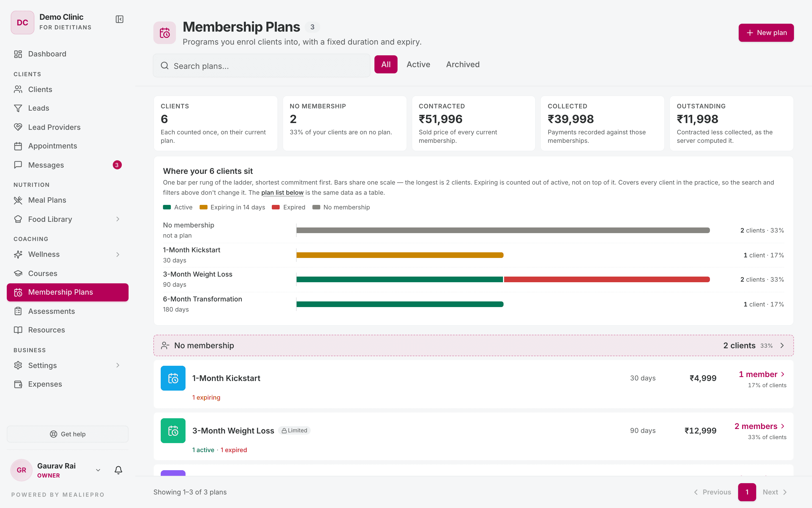This screenshot has width=812, height=508.
Task: Select the All filter tab
Action: pyautogui.click(x=386, y=64)
